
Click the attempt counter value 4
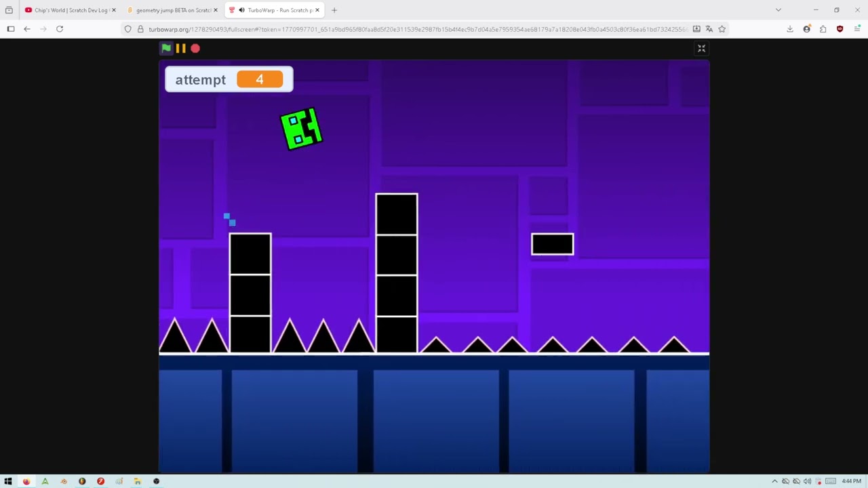pos(260,79)
